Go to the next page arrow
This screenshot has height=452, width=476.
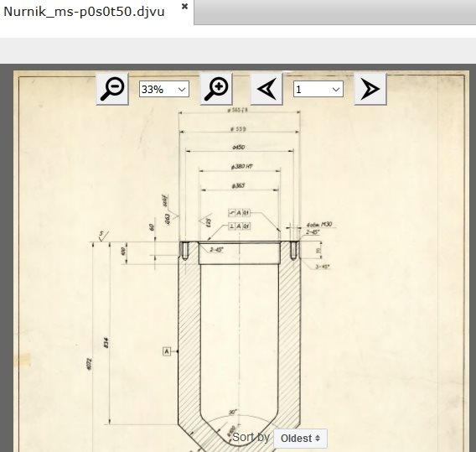[x=370, y=89]
